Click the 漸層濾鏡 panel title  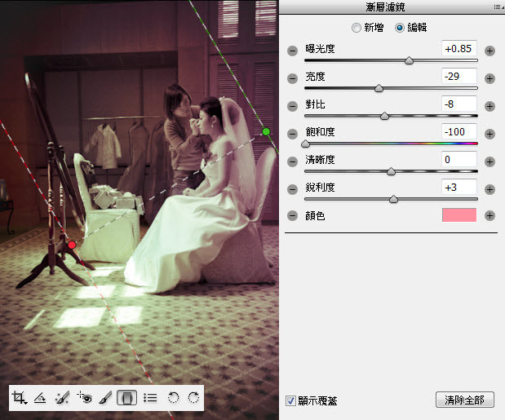point(385,7)
